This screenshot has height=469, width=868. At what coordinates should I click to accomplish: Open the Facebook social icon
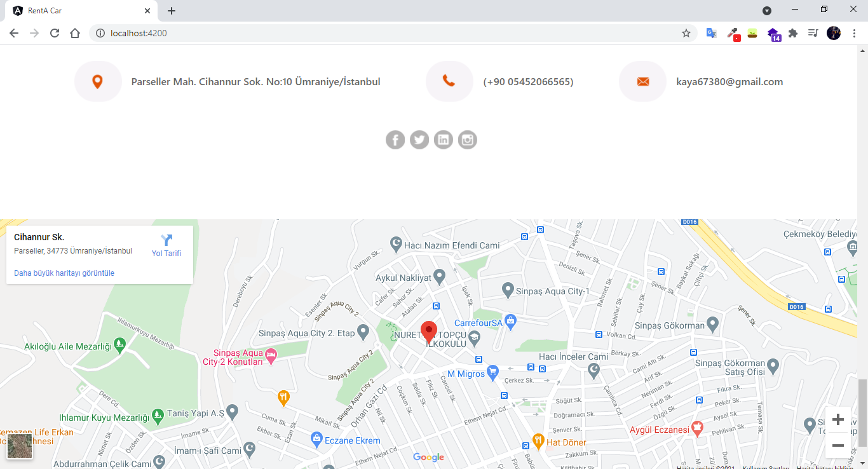pos(395,140)
